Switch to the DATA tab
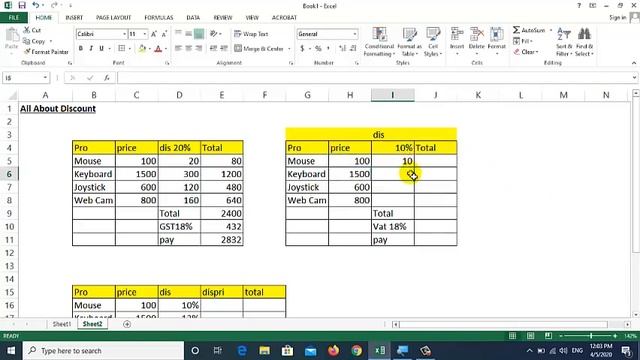 pyautogui.click(x=193, y=18)
